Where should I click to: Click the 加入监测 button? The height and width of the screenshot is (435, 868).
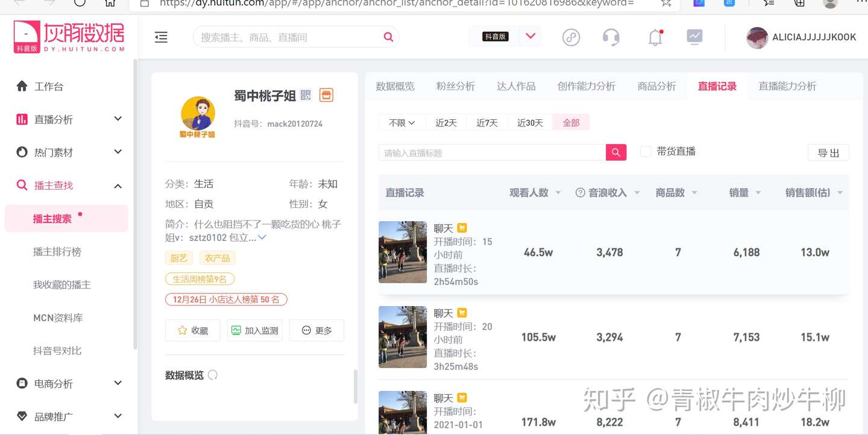pyautogui.click(x=254, y=330)
